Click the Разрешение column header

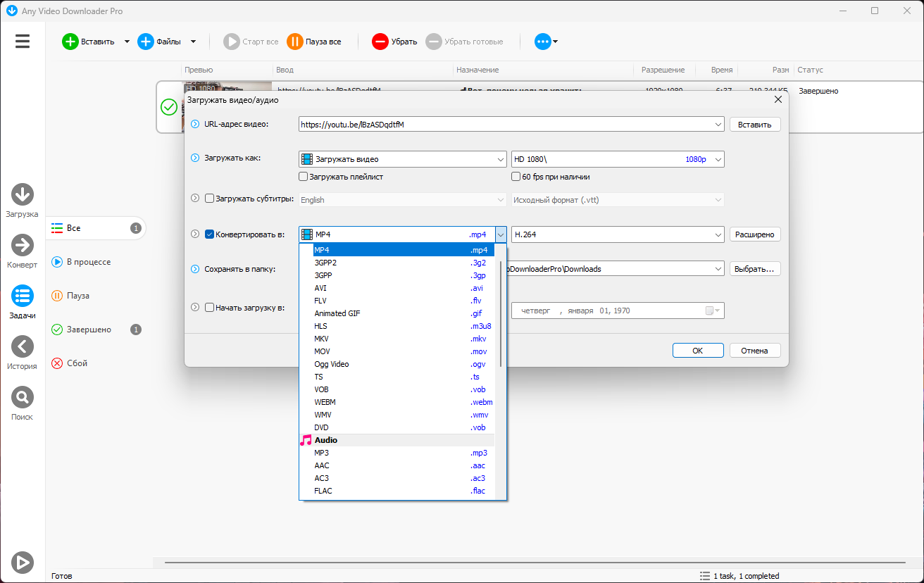663,70
